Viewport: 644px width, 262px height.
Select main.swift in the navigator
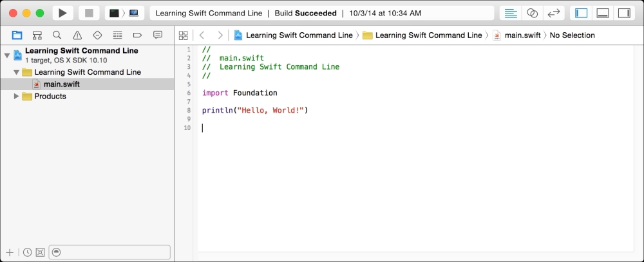coord(87,84)
